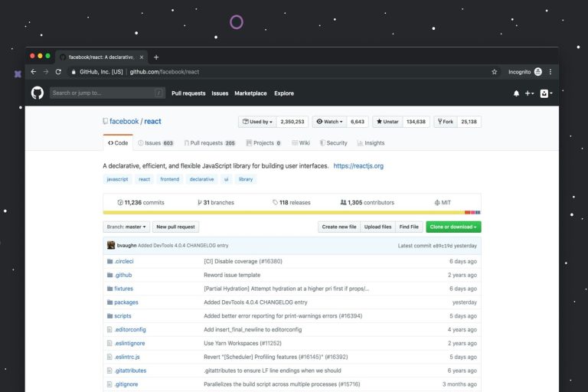Open the Incognito profile icon
Viewport: 588px width, 392px height.
pos(537,72)
